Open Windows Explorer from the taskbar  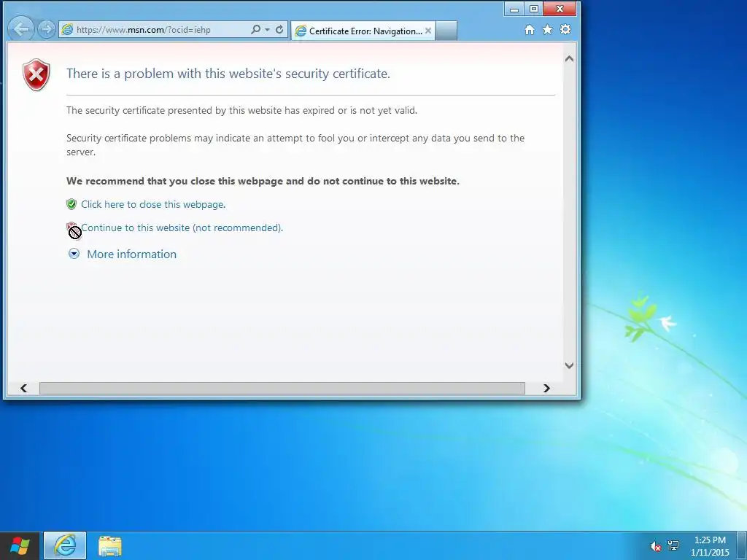tap(110, 545)
